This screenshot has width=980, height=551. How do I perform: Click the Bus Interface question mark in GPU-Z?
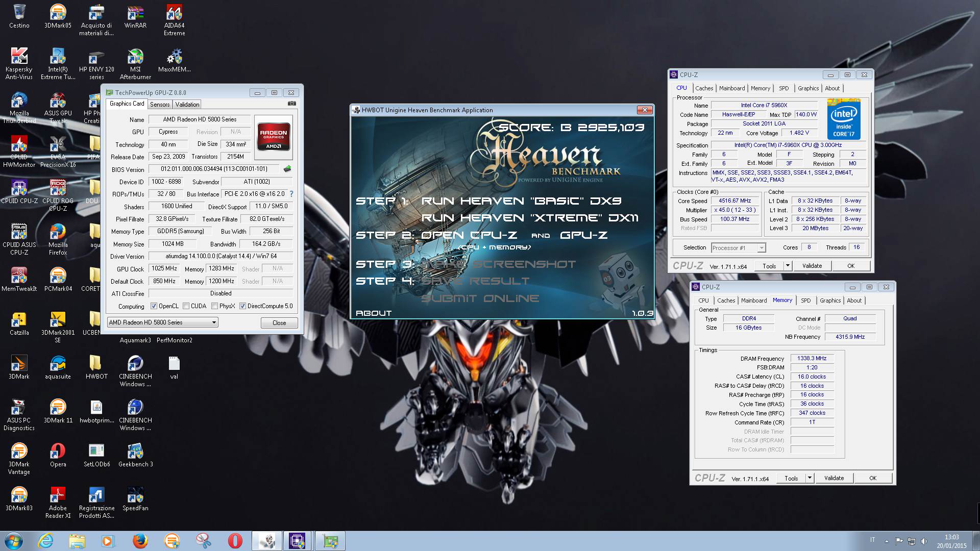click(291, 194)
